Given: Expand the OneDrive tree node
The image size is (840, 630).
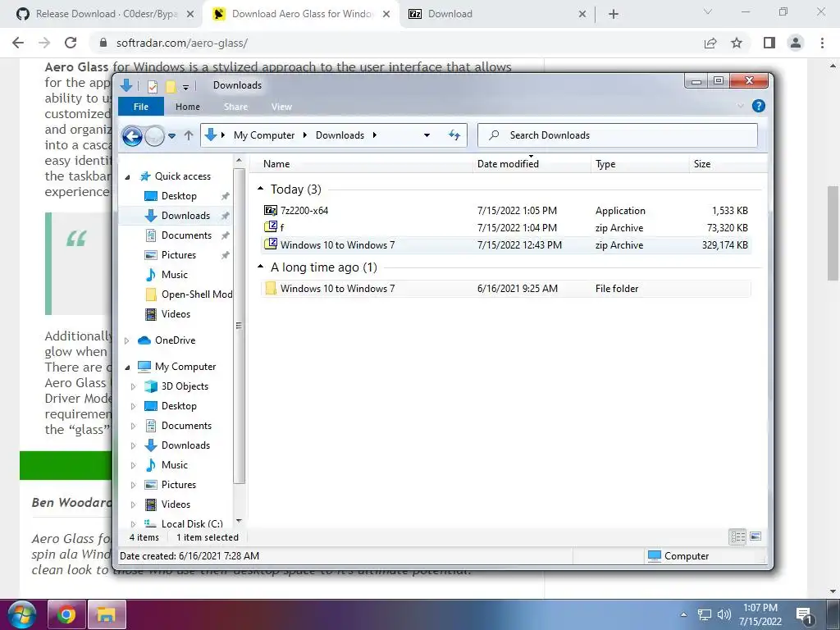Looking at the screenshot, I should pos(127,340).
